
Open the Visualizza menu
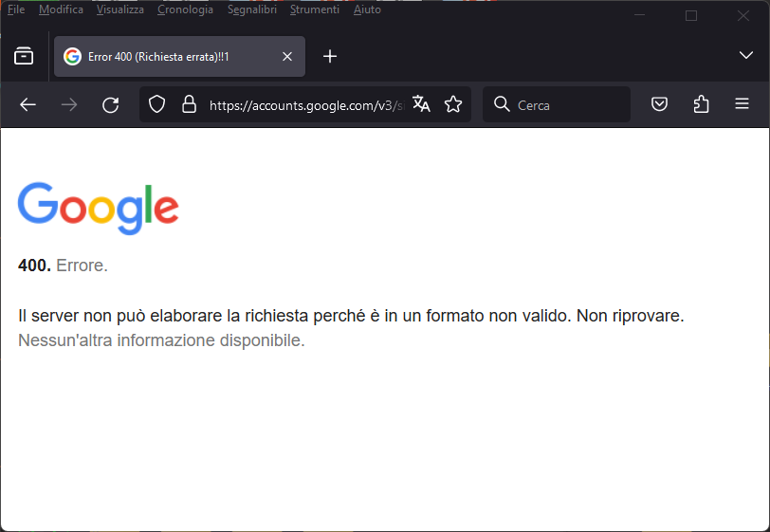pyautogui.click(x=119, y=9)
